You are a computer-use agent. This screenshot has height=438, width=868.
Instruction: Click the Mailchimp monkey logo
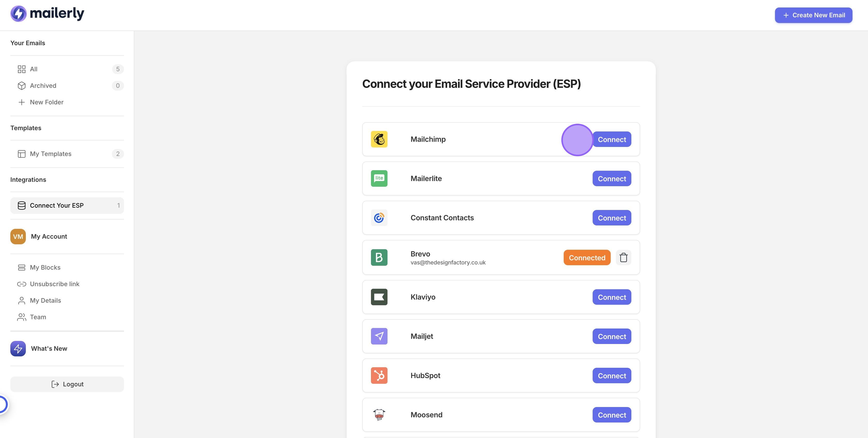tap(379, 139)
